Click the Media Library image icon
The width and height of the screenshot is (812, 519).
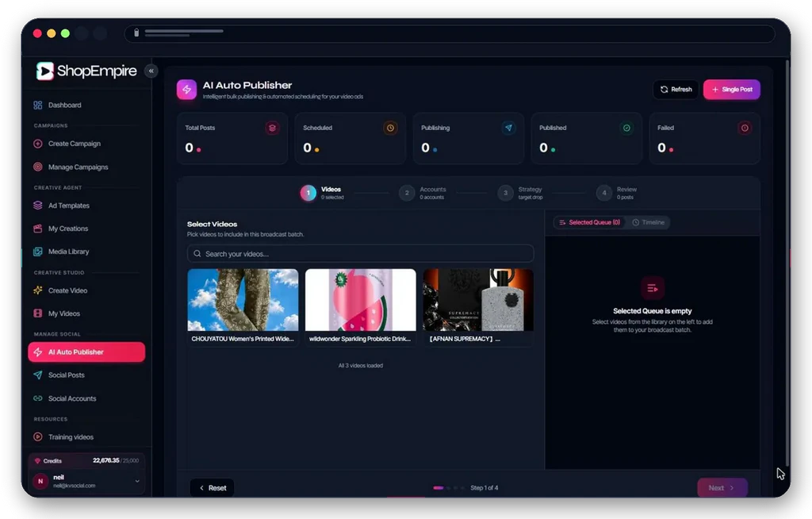(x=38, y=252)
